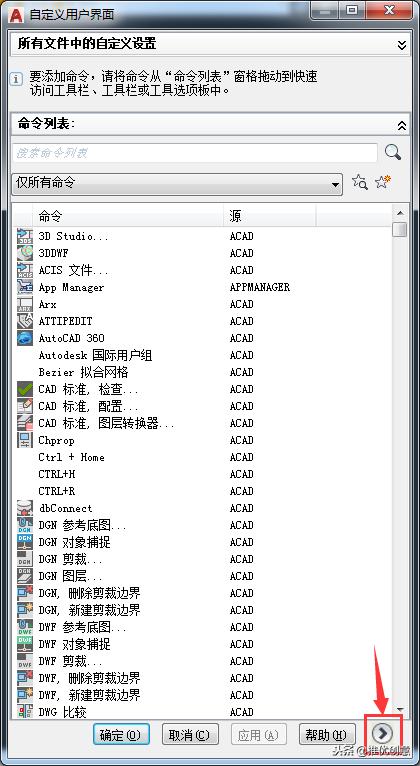Screen dimensions: 420x766
Task: Select the CTRL+R row
Action: click(203, 491)
